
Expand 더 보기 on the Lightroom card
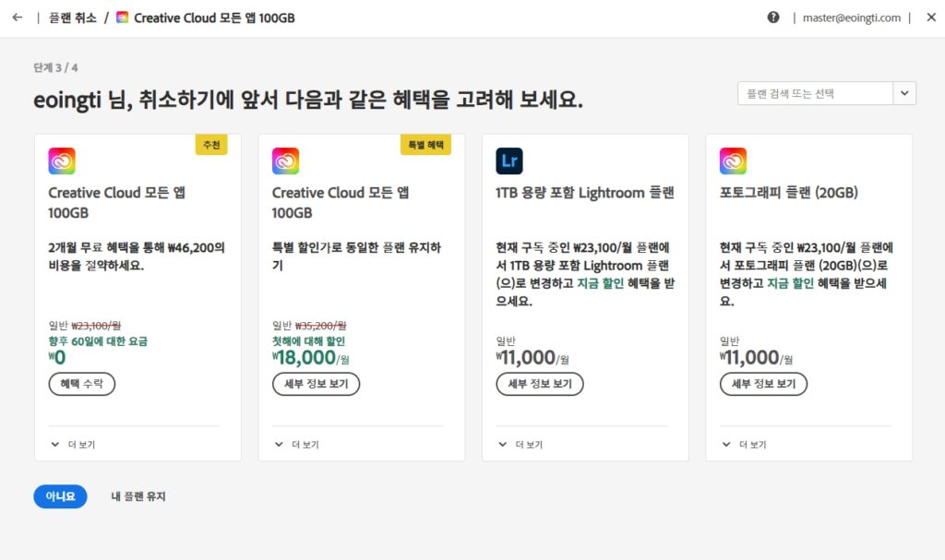pyautogui.click(x=520, y=445)
